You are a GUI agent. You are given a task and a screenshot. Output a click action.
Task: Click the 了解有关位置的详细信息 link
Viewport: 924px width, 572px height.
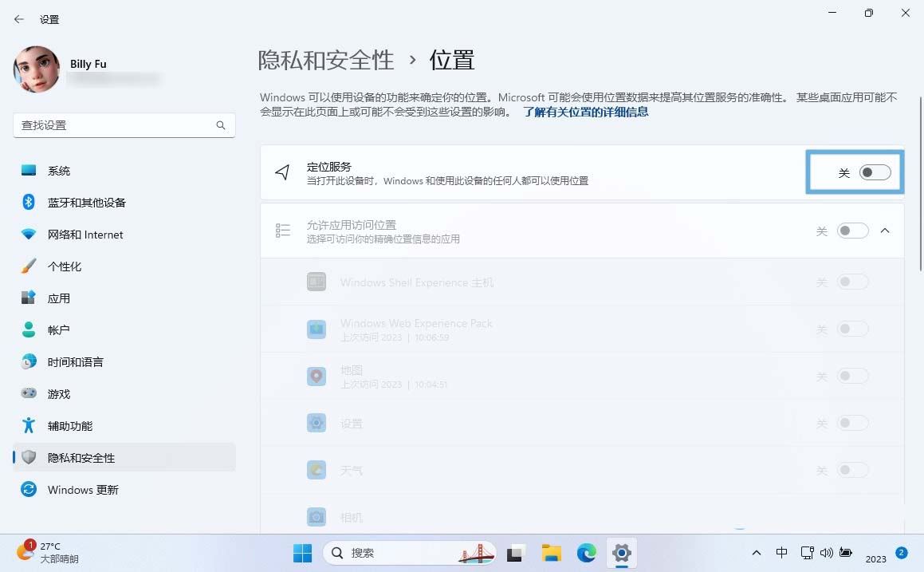coord(585,112)
